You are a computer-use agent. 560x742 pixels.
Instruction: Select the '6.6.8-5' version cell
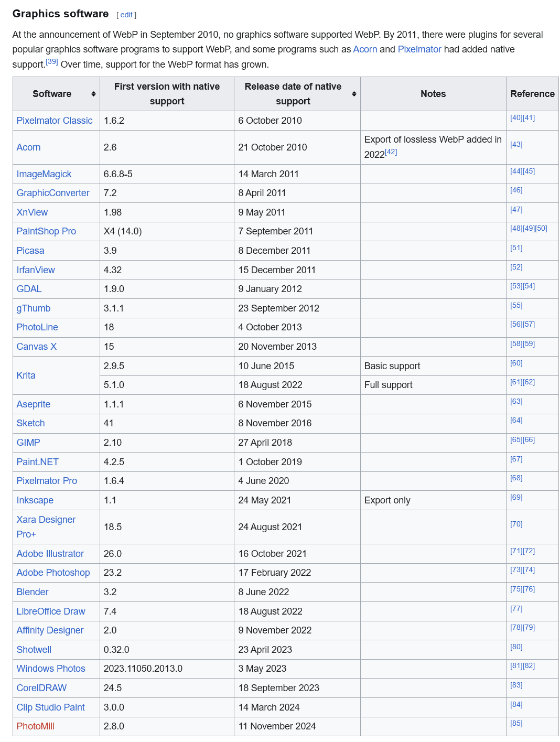pos(167,174)
